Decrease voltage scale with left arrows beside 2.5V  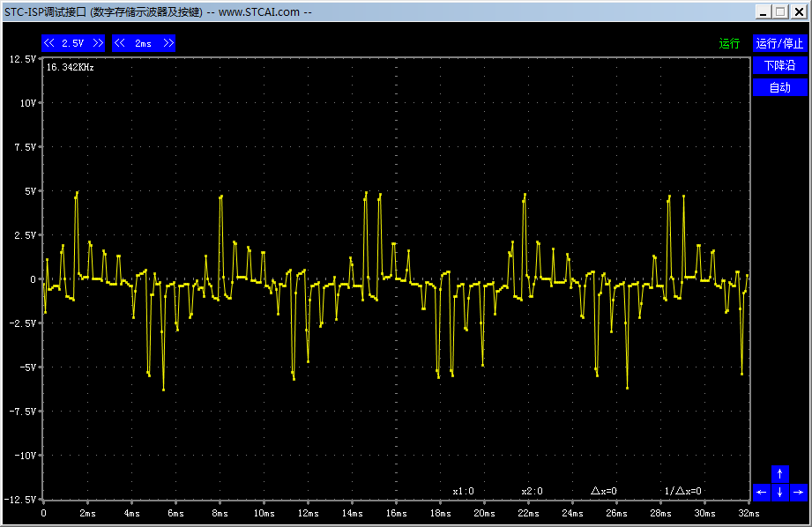point(49,43)
